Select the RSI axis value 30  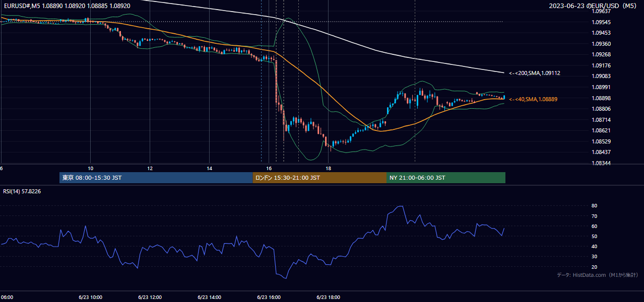pyautogui.click(x=595, y=257)
